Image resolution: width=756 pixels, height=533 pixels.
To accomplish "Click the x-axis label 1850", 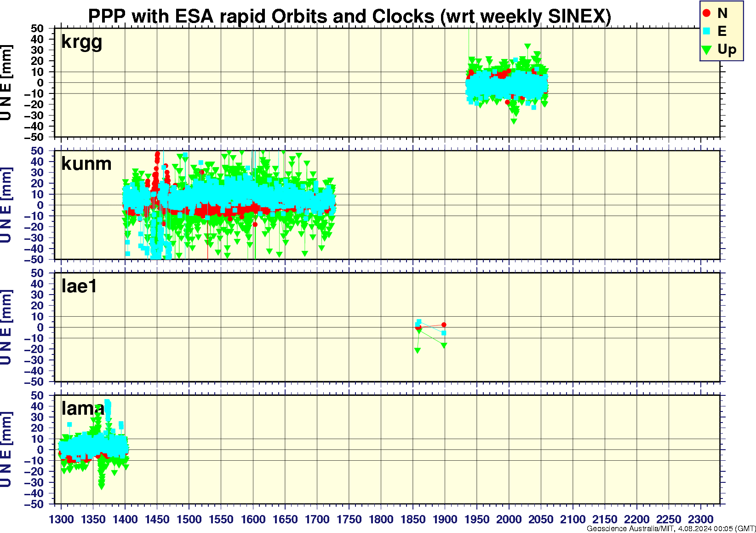I will (413, 519).
